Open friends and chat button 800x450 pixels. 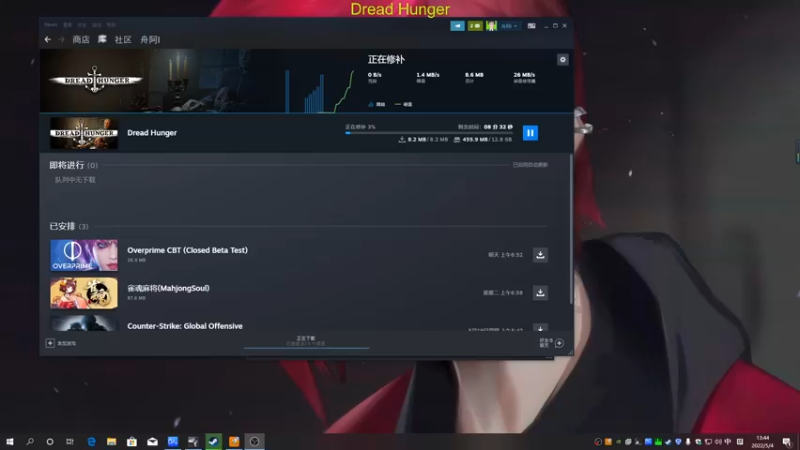[x=552, y=343]
